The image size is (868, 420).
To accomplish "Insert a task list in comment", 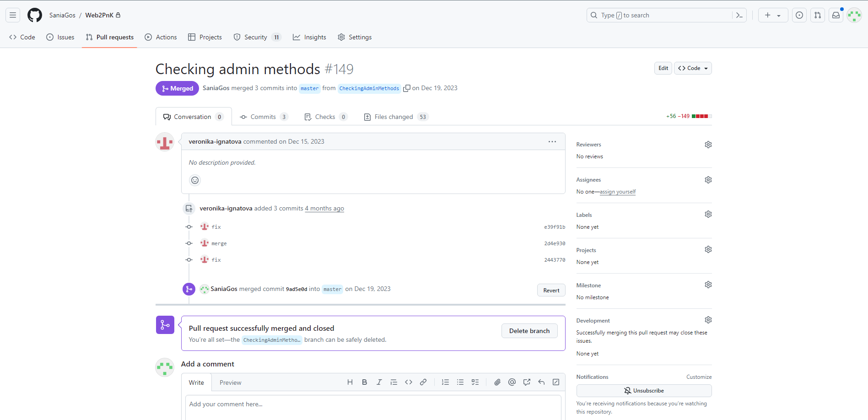I will click(x=475, y=382).
